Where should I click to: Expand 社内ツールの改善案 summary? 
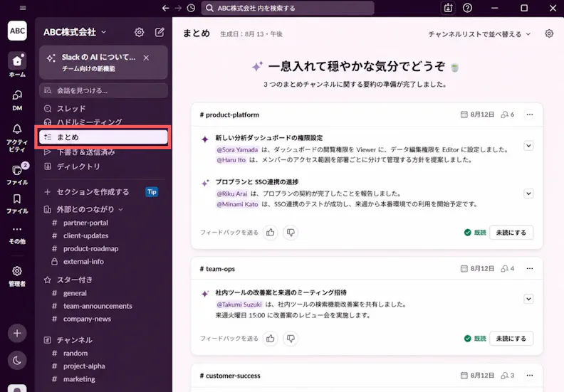point(528,299)
